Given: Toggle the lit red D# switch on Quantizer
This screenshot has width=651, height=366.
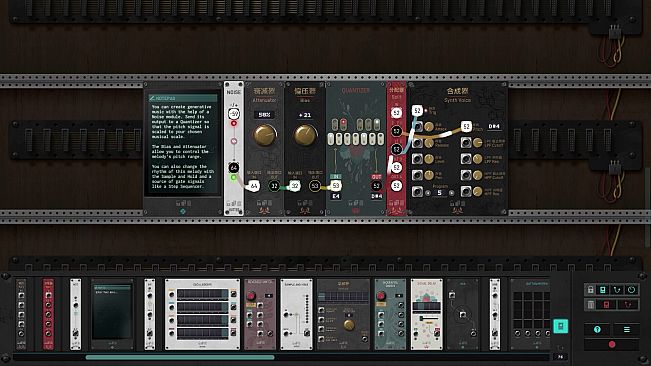Looking at the screenshot, I should [x=343, y=124].
